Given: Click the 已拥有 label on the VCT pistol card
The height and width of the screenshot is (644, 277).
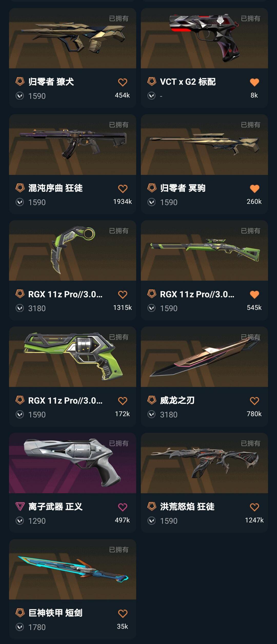Looking at the screenshot, I should click(x=251, y=18).
